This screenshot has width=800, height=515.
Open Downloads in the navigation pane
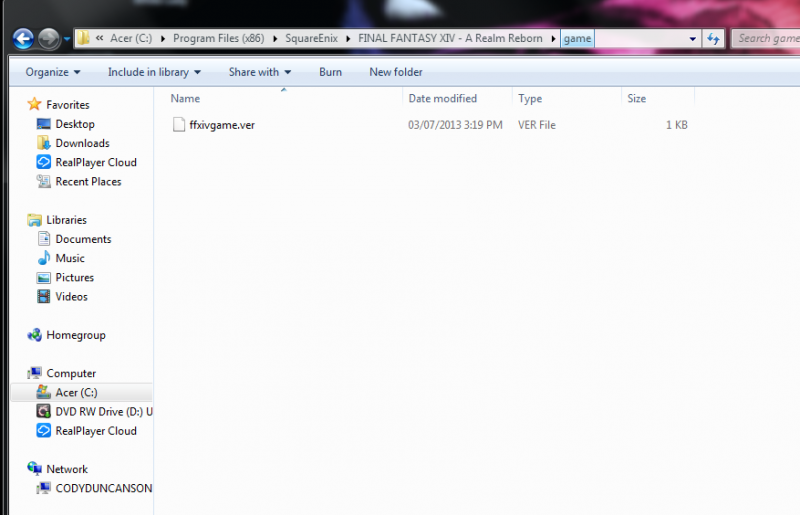click(83, 143)
